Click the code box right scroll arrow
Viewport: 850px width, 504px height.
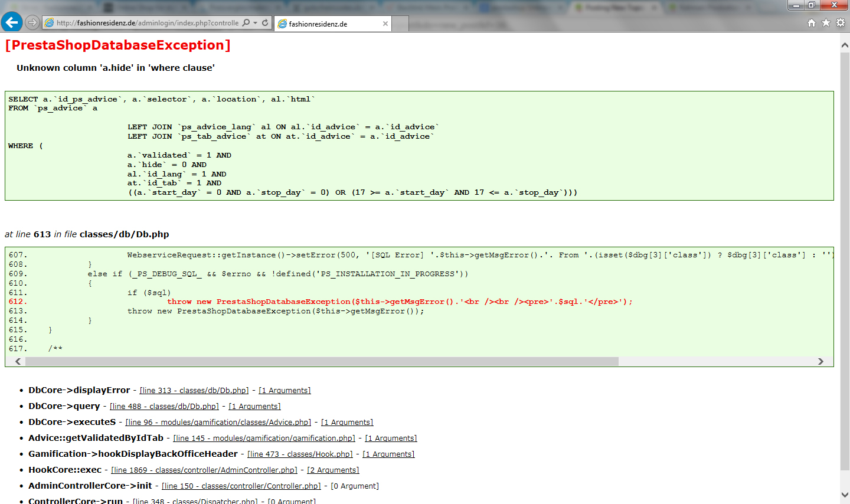coord(820,361)
